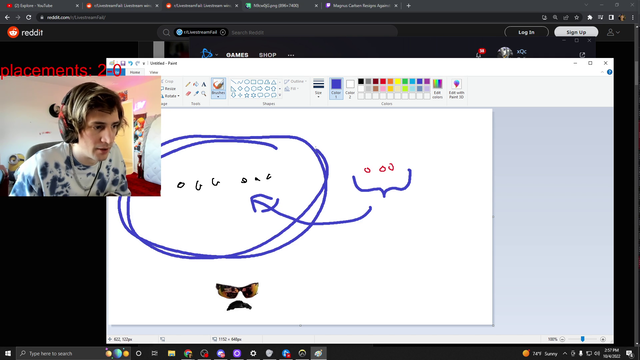Expand the Shapes gallery more arrow
The image size is (640, 360).
click(280, 95)
